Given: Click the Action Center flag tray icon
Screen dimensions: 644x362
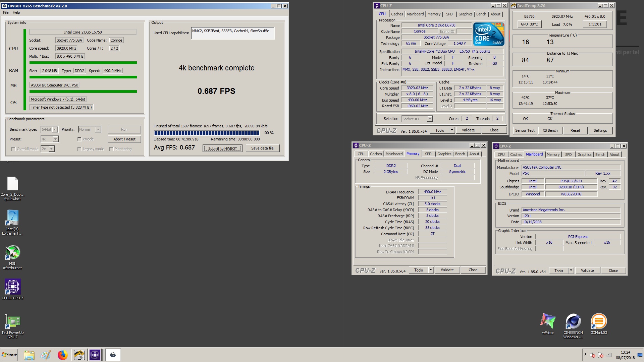Looking at the screenshot, I should [x=601, y=355].
